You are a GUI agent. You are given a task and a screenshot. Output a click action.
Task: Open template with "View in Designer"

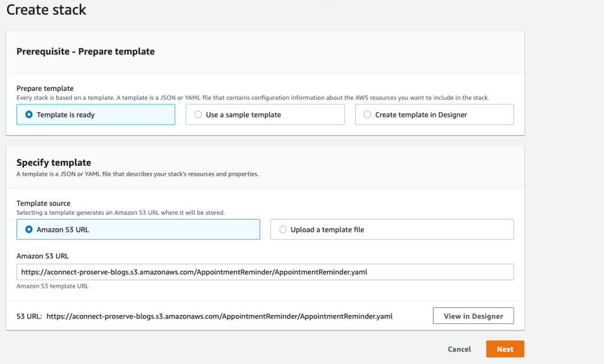point(473,316)
